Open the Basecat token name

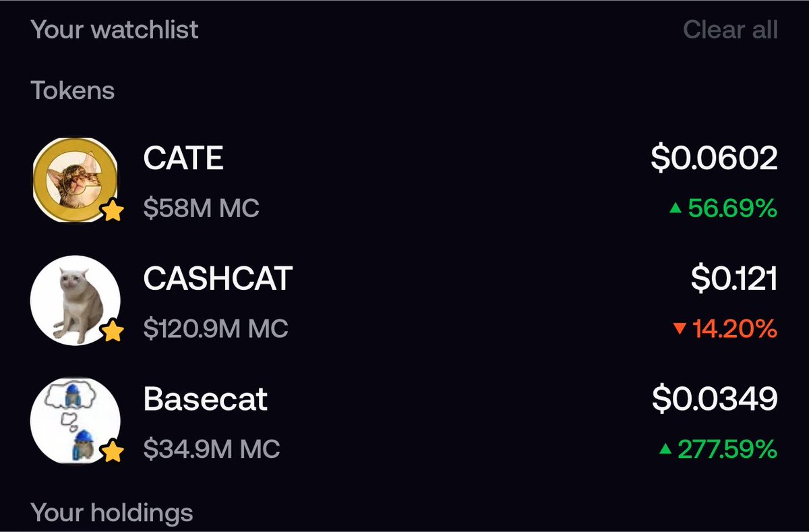coord(206,399)
